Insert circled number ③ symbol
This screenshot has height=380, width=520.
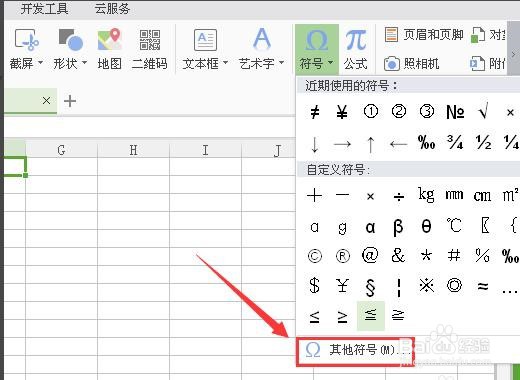pos(427,112)
